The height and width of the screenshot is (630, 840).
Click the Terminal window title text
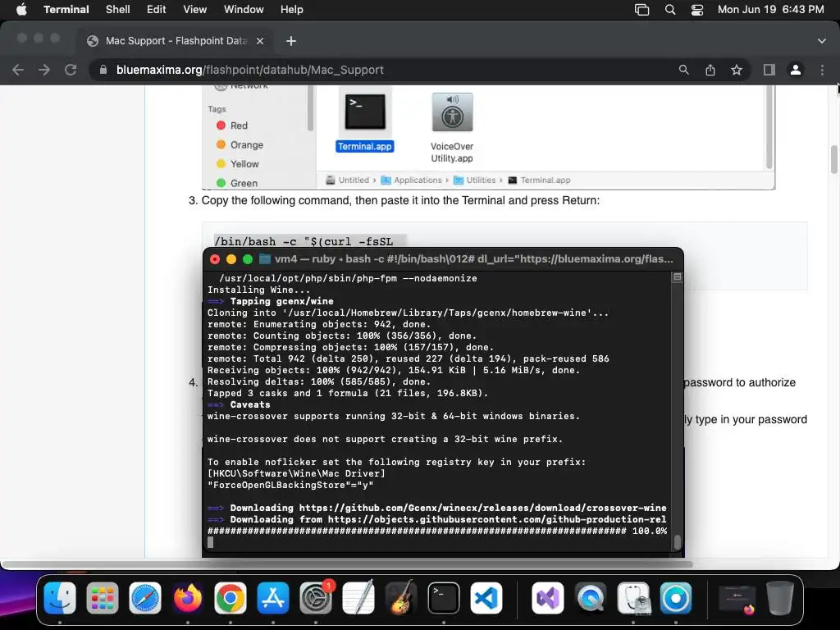click(x=473, y=259)
